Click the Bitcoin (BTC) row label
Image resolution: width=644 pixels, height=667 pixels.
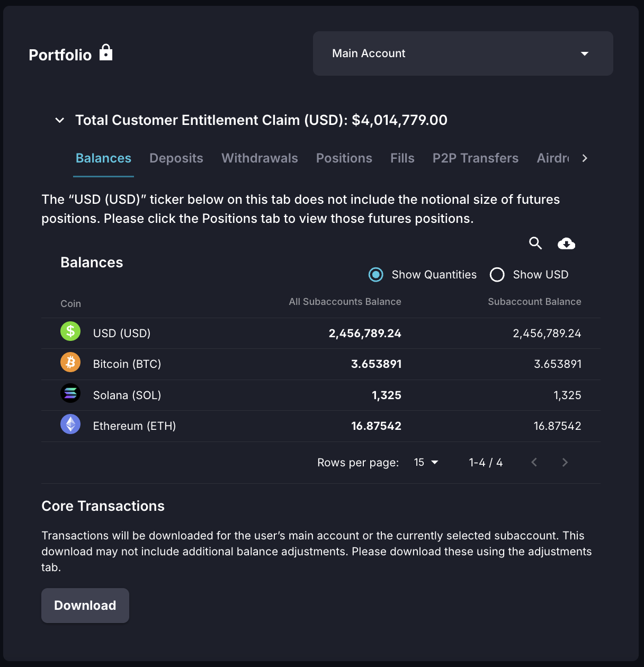(x=127, y=364)
